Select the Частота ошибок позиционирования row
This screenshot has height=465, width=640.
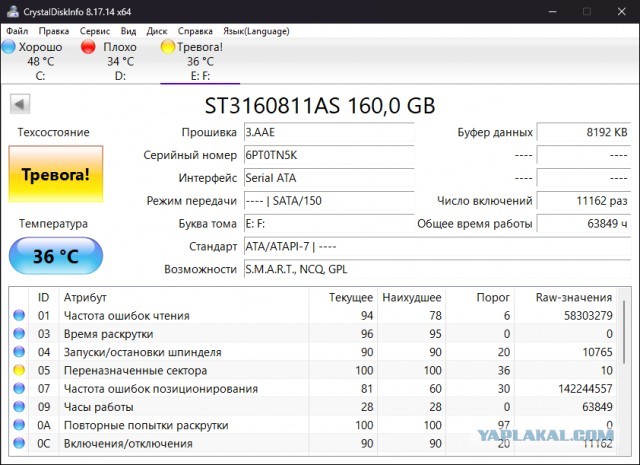(313, 388)
